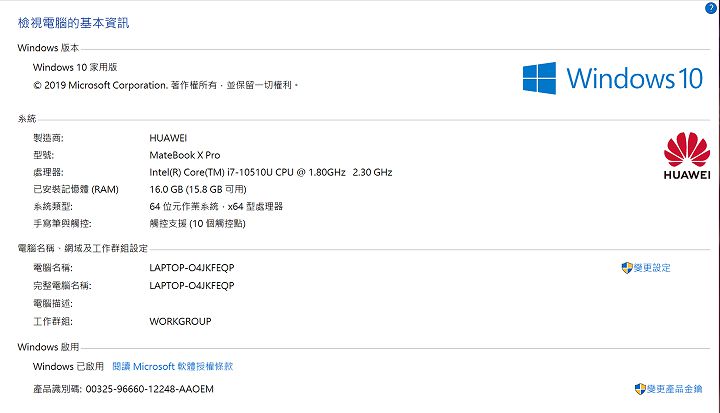The height and width of the screenshot is (413, 720).
Task: Click the Windows 10 logo
Action: tap(613, 78)
